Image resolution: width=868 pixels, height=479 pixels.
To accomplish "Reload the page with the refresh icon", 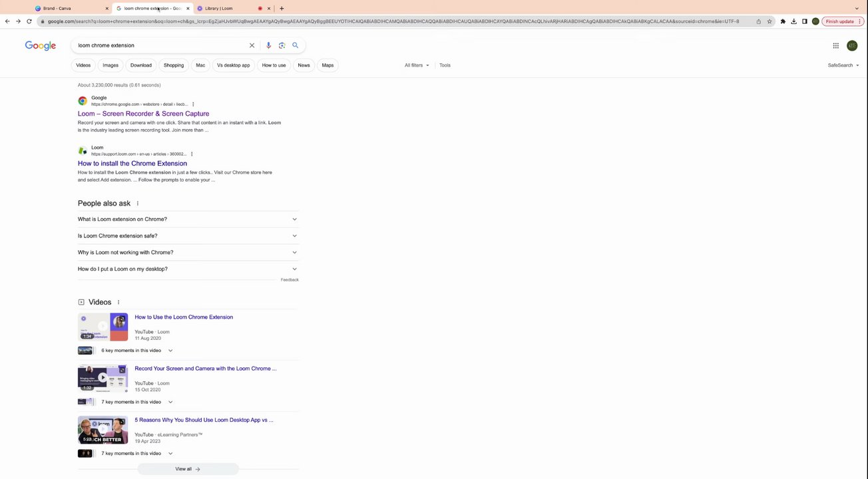I will tap(29, 21).
